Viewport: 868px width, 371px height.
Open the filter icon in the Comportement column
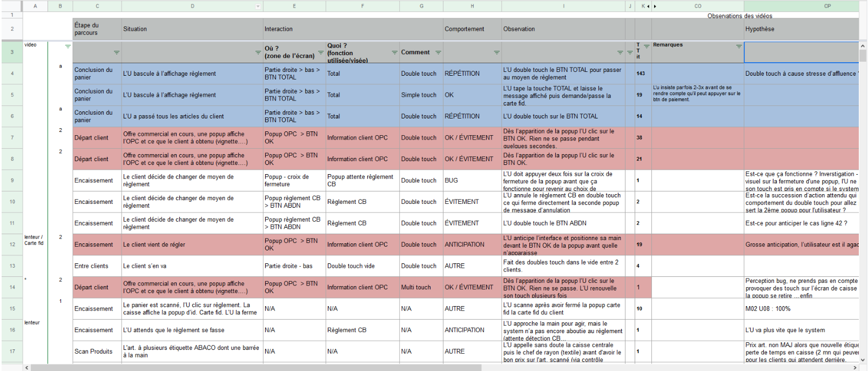496,52
